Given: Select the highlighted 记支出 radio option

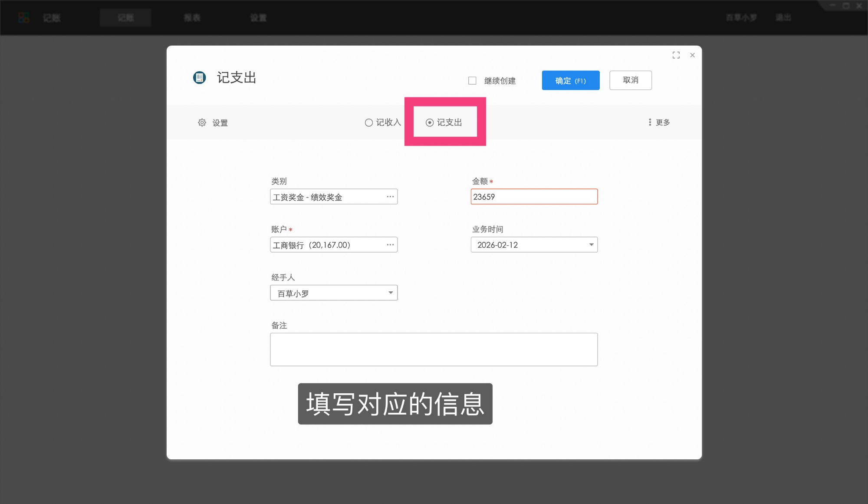Looking at the screenshot, I should 430,122.
